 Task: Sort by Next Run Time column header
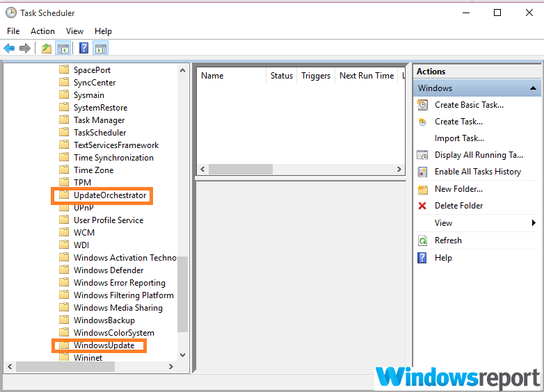pyautogui.click(x=367, y=76)
